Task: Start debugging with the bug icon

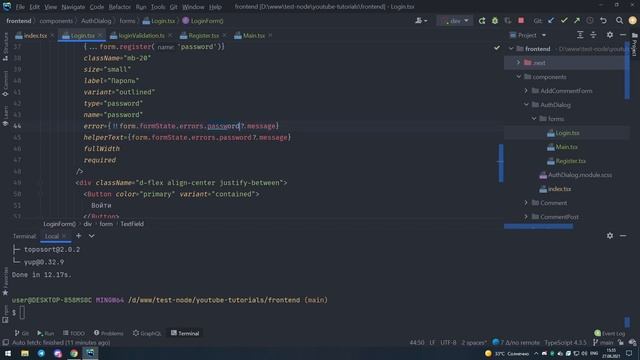Action: pos(495,21)
